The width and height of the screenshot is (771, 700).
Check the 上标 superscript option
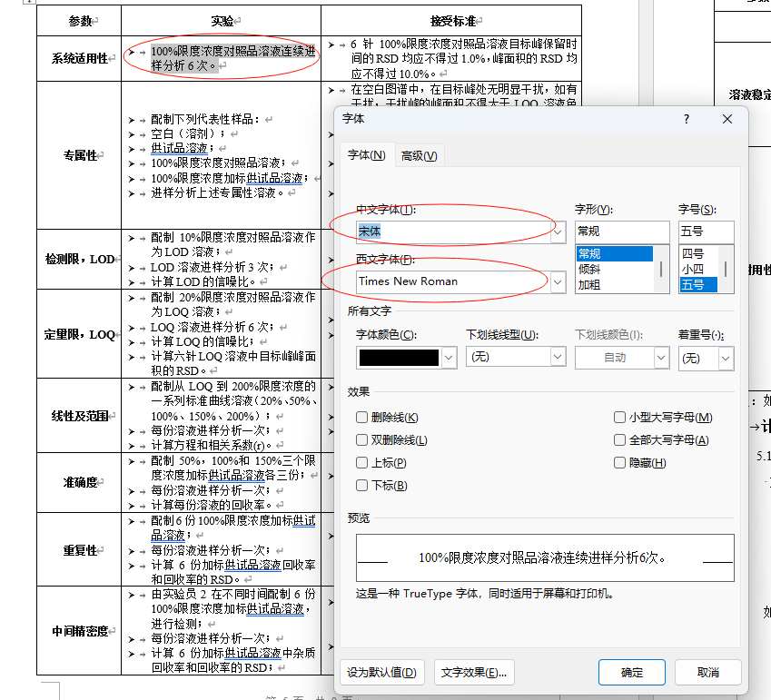click(x=362, y=463)
